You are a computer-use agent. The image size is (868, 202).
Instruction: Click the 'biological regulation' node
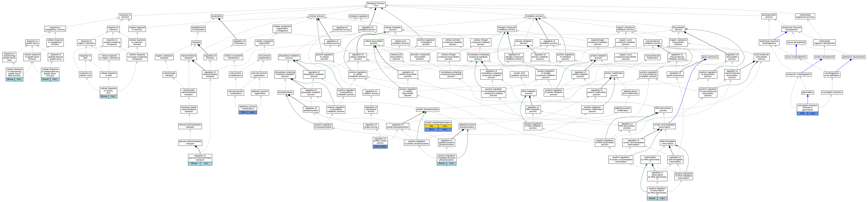(x=359, y=16)
